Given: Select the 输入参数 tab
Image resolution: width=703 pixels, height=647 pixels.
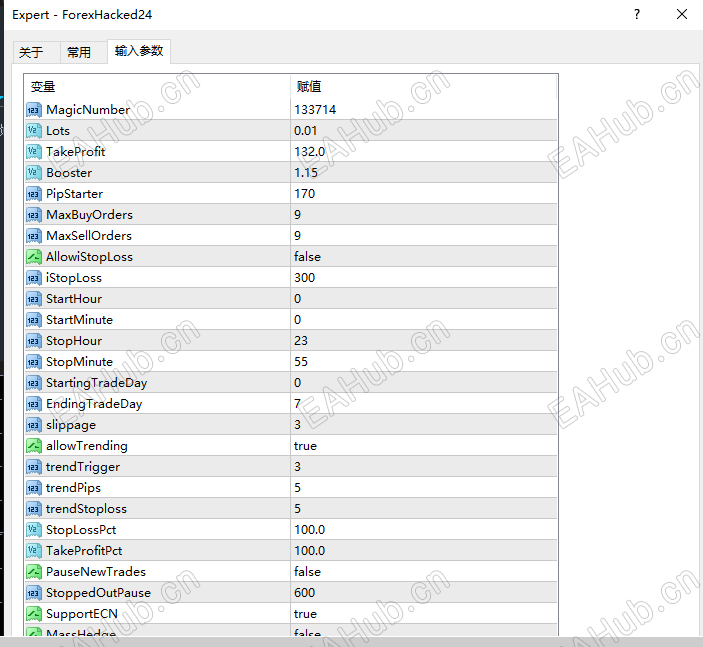Looking at the screenshot, I should coord(139,51).
